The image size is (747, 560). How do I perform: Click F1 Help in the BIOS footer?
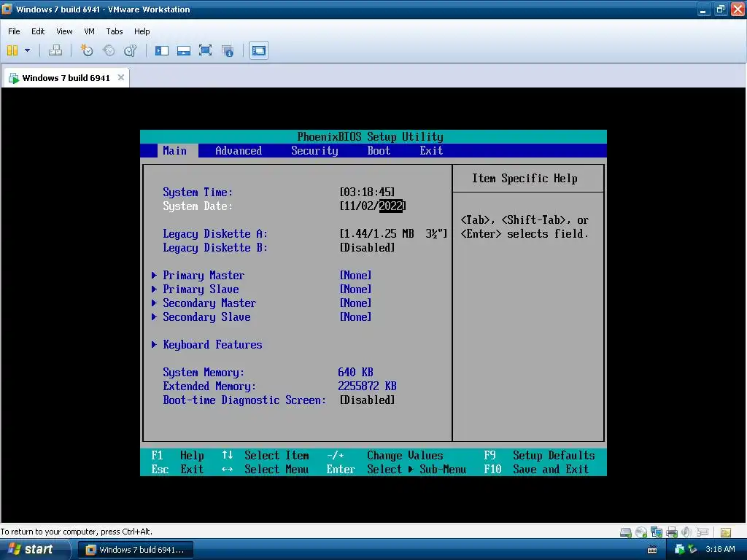(x=178, y=455)
